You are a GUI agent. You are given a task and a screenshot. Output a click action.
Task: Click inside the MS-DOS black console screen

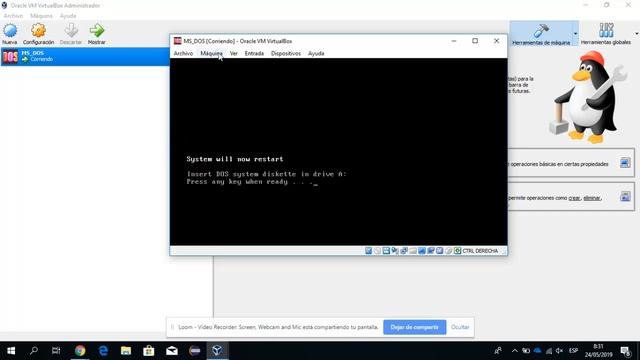[x=338, y=152]
